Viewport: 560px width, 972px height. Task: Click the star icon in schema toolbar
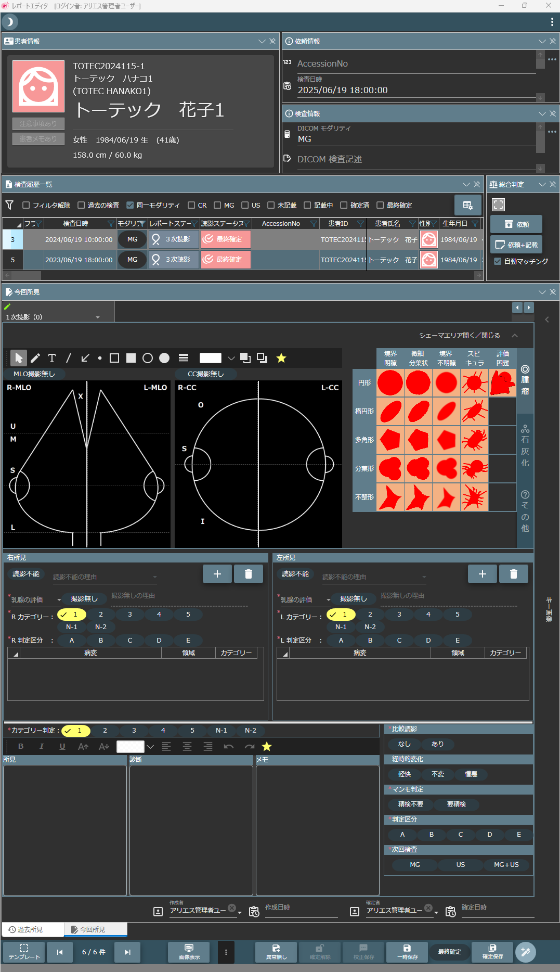click(x=281, y=358)
